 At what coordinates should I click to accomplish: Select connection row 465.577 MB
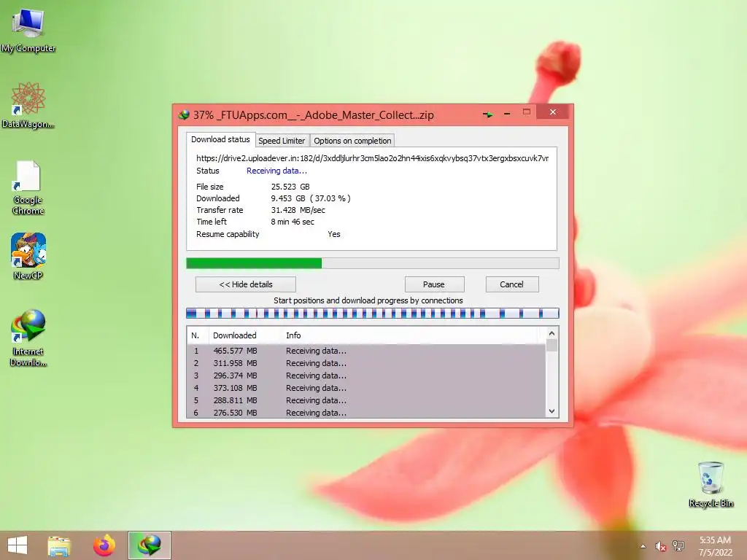tap(366, 351)
